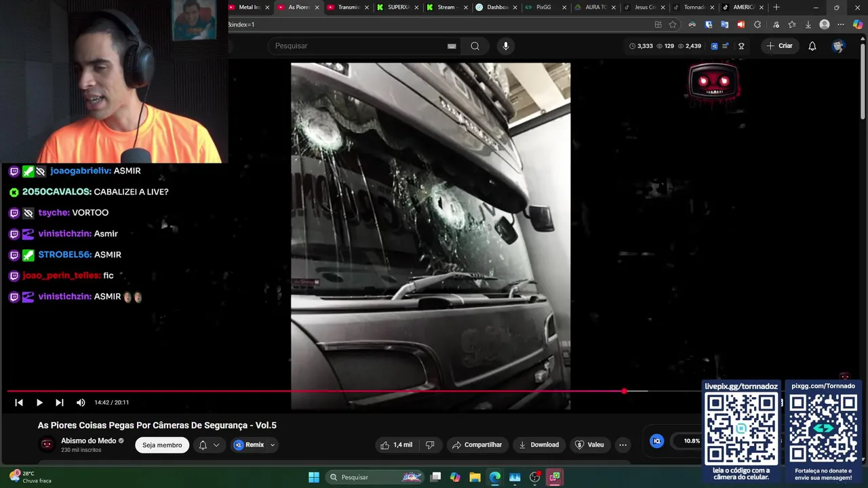The height and width of the screenshot is (488, 868).
Task: Open the Abismo do Medo channel name
Action: [89, 441]
